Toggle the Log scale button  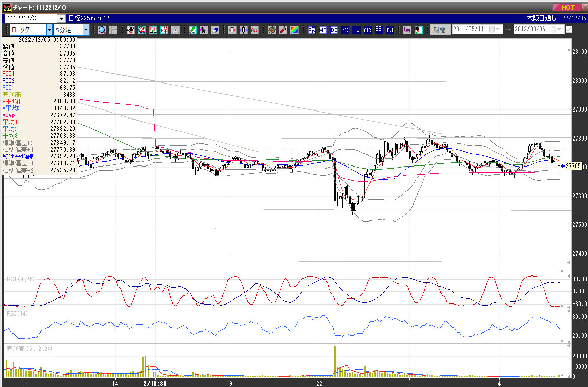407,30
